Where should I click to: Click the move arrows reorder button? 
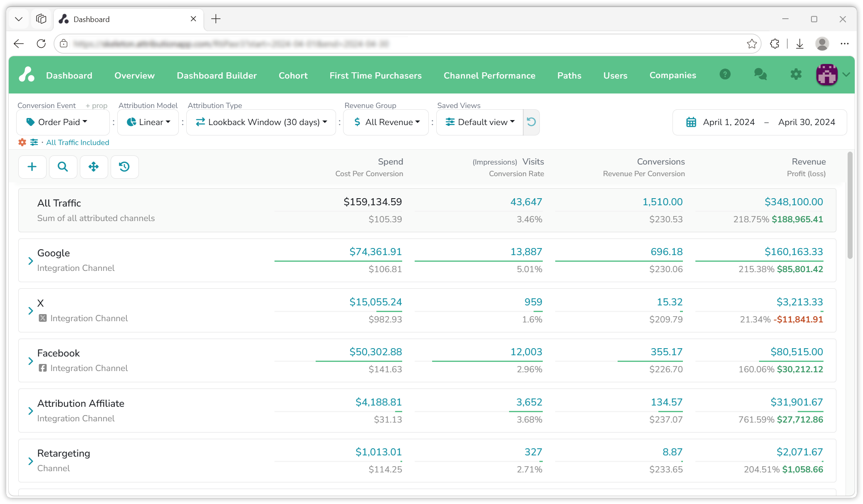click(x=94, y=167)
